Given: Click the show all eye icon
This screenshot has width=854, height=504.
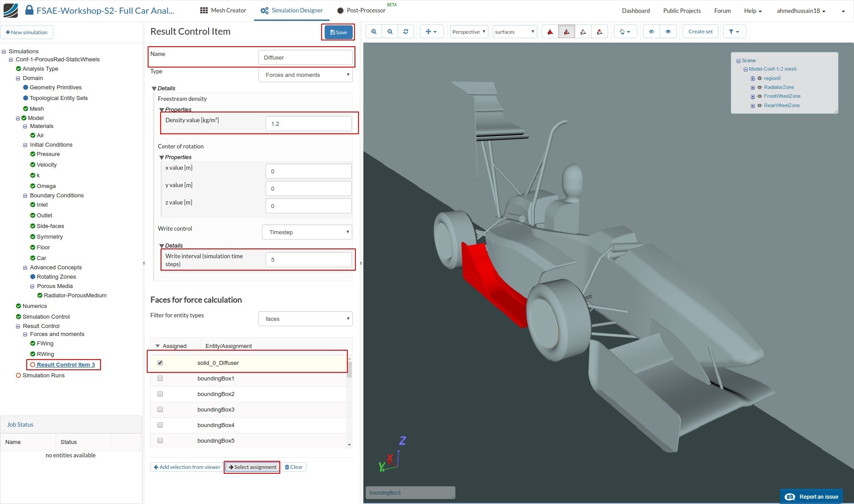Looking at the screenshot, I should (x=668, y=32).
